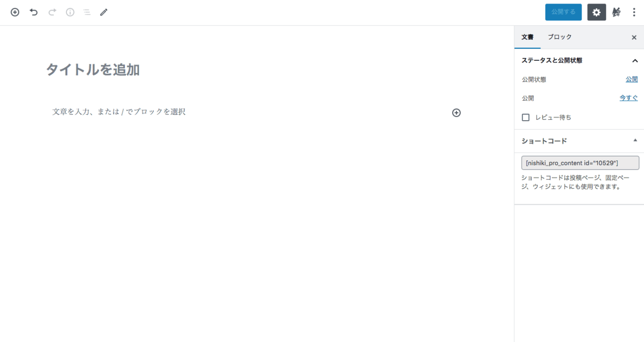
Task: Add block using inline plus icon in paragraph
Action: point(456,113)
